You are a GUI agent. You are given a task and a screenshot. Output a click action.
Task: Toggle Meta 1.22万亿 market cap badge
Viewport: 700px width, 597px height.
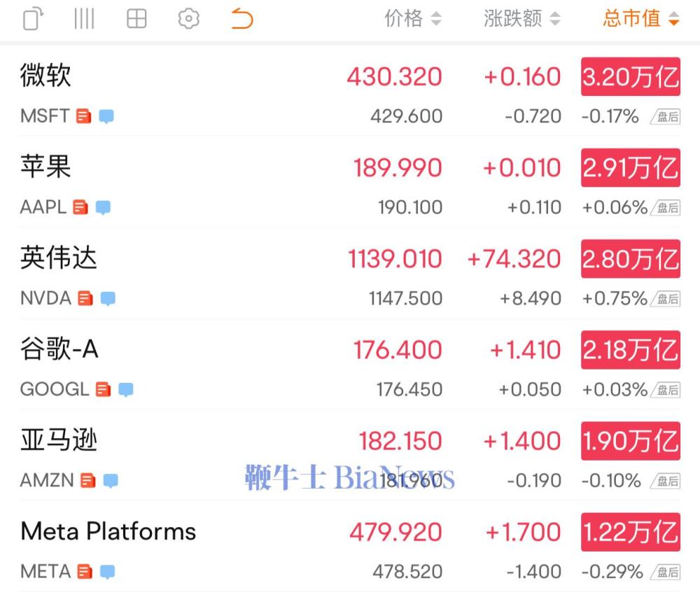631,532
